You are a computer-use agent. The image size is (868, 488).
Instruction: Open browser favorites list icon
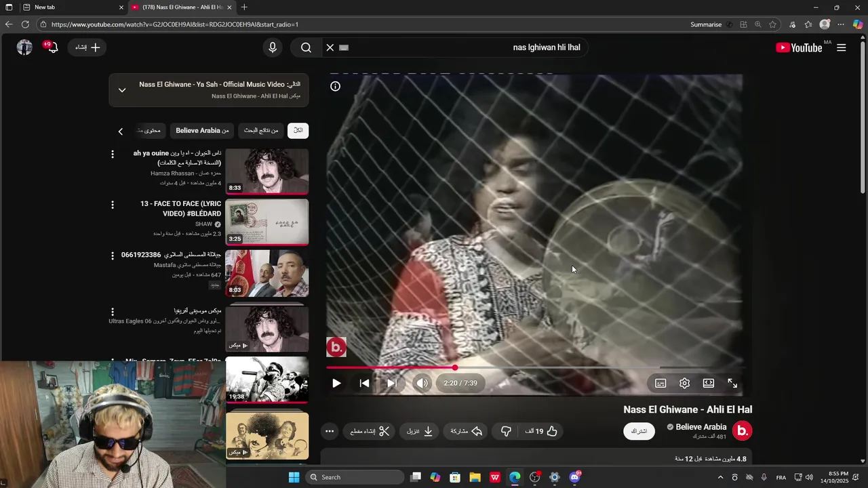point(808,24)
